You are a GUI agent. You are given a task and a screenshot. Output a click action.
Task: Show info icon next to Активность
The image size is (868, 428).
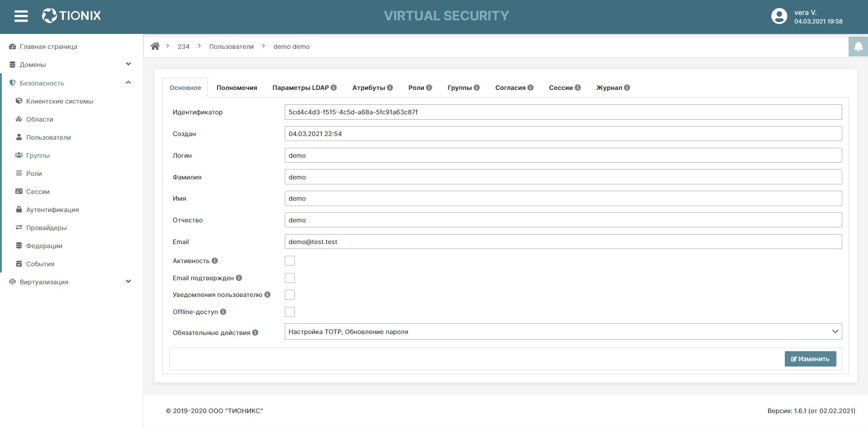coord(215,261)
